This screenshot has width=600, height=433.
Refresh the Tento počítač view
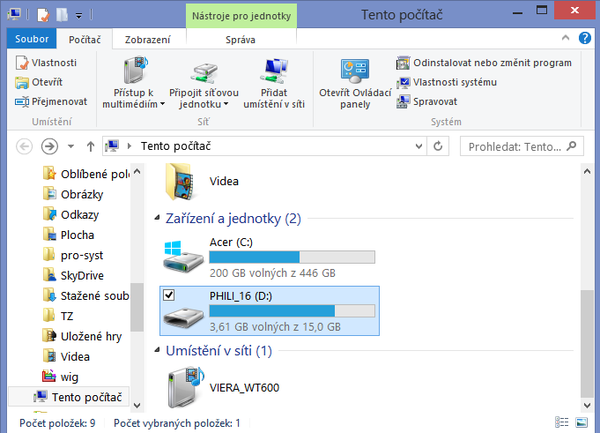click(x=438, y=146)
